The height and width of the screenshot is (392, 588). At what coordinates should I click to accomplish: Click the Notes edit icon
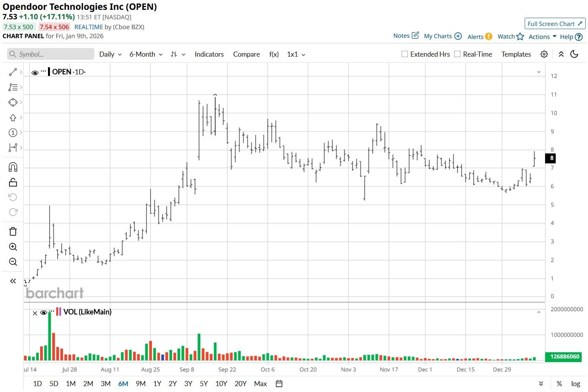(415, 35)
